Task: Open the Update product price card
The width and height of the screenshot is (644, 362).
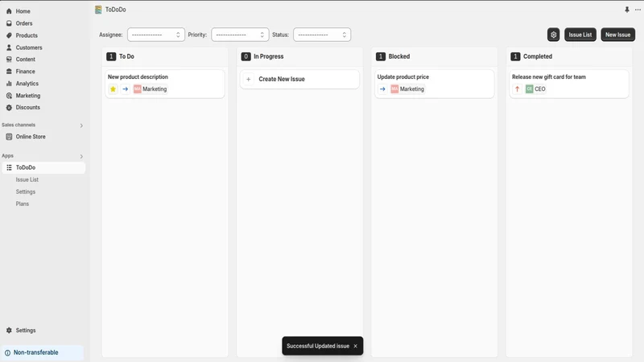Action: (x=434, y=84)
